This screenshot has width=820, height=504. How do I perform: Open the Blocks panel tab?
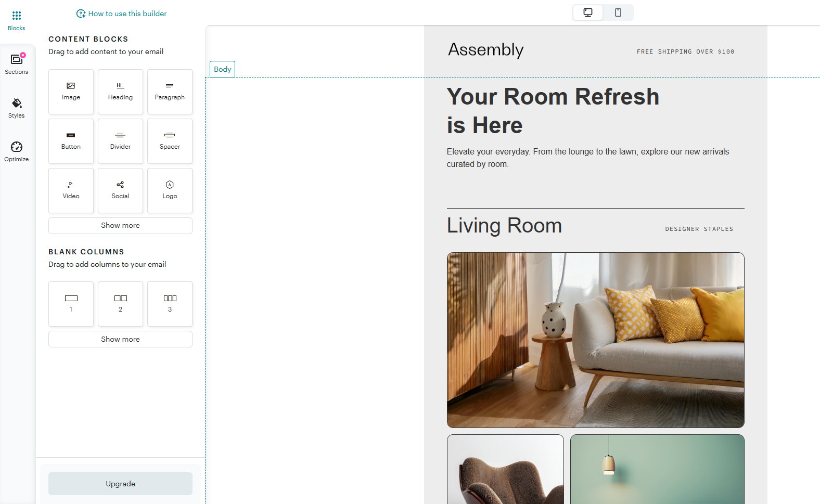click(16, 21)
